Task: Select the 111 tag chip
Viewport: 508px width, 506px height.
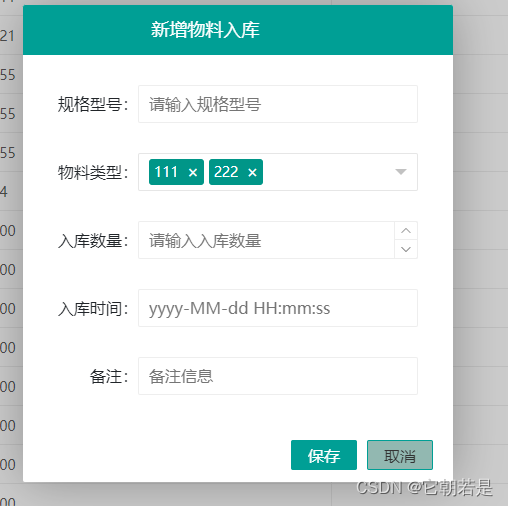Action: click(x=176, y=172)
